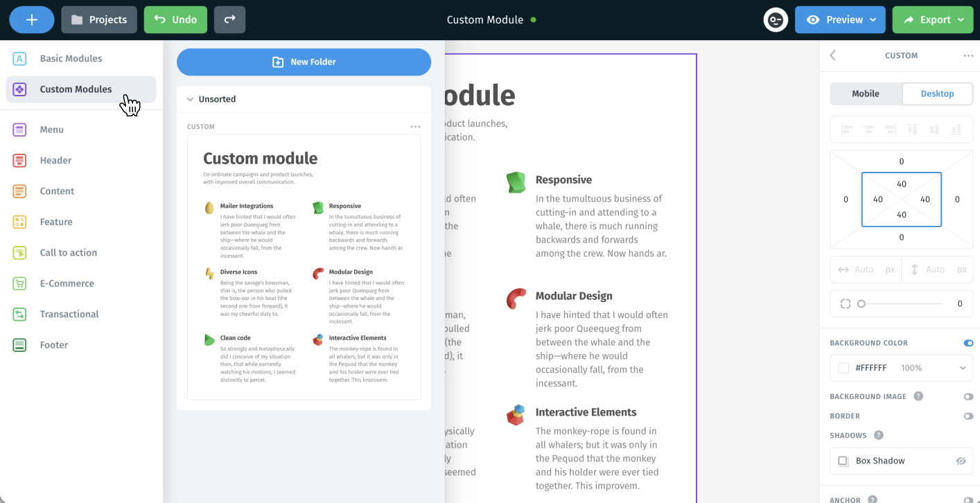Enable the Border switch
This screenshot has height=503, width=980.
pyautogui.click(x=968, y=416)
